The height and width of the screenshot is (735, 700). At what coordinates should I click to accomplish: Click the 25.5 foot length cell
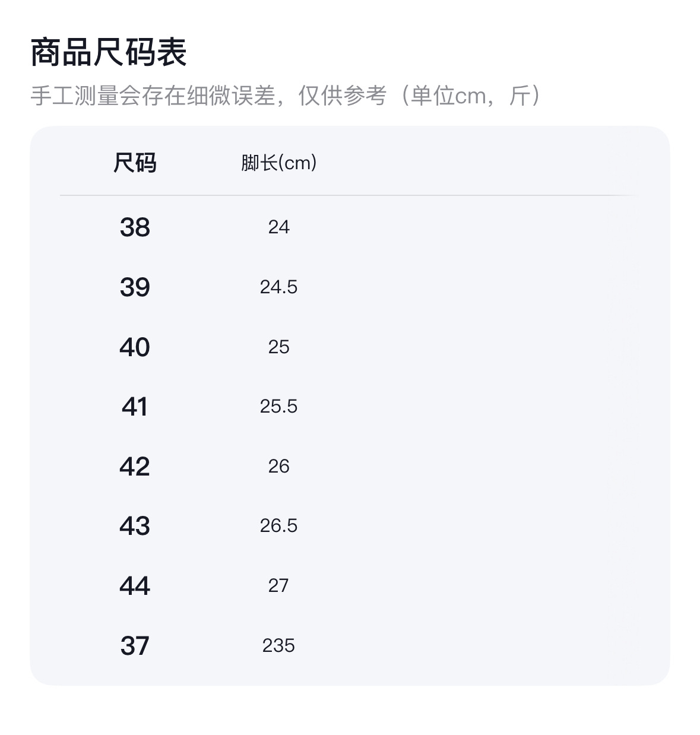point(278,407)
